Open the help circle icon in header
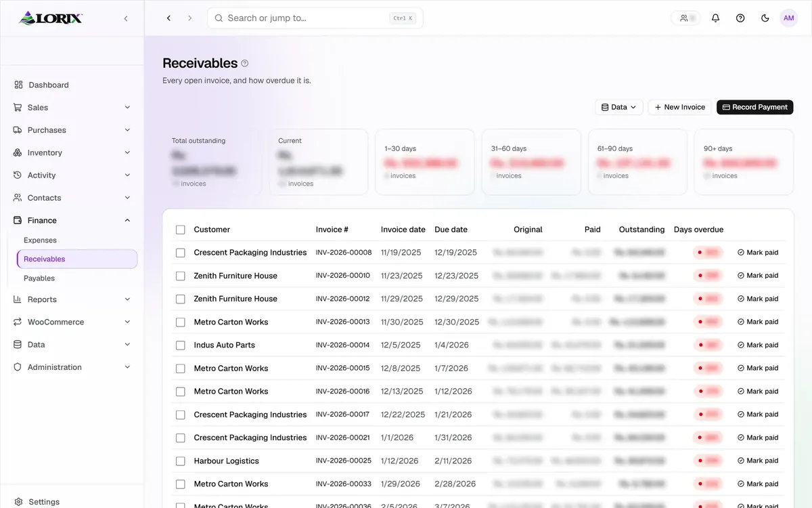Image resolution: width=812 pixels, height=508 pixels. [740, 18]
